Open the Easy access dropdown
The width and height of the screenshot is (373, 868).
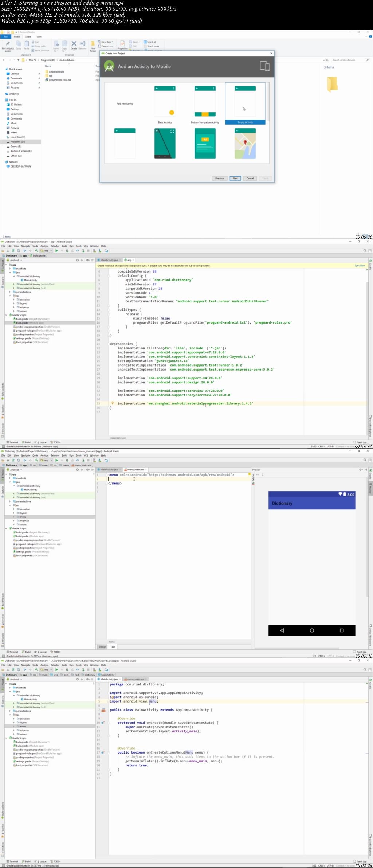pos(106,46)
